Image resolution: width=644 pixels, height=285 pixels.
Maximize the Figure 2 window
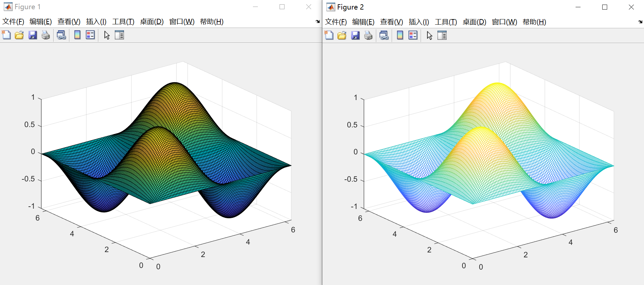point(605,7)
